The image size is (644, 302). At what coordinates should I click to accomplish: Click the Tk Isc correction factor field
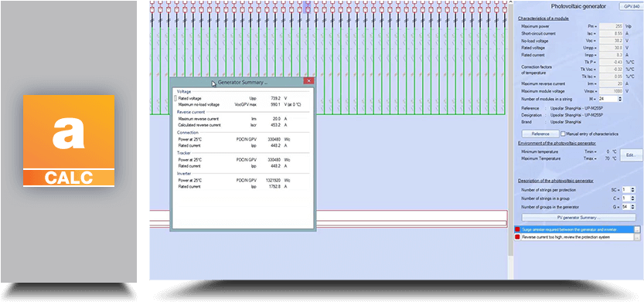pos(611,76)
